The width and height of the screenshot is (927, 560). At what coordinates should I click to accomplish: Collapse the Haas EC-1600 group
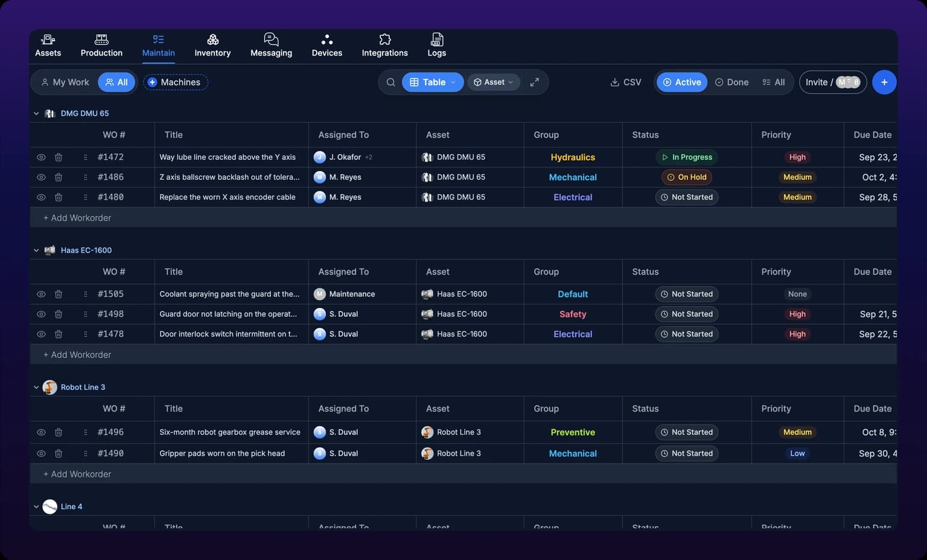36,250
